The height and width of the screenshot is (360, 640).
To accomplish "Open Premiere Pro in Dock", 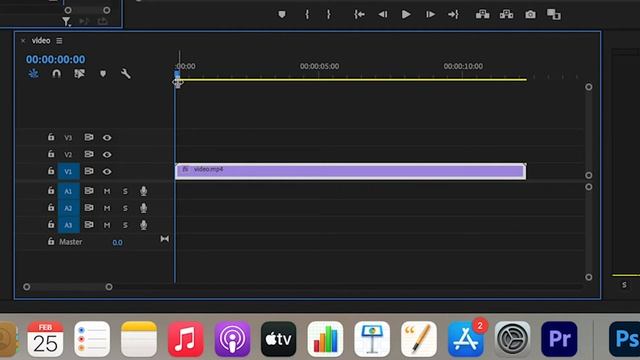I will (x=559, y=339).
